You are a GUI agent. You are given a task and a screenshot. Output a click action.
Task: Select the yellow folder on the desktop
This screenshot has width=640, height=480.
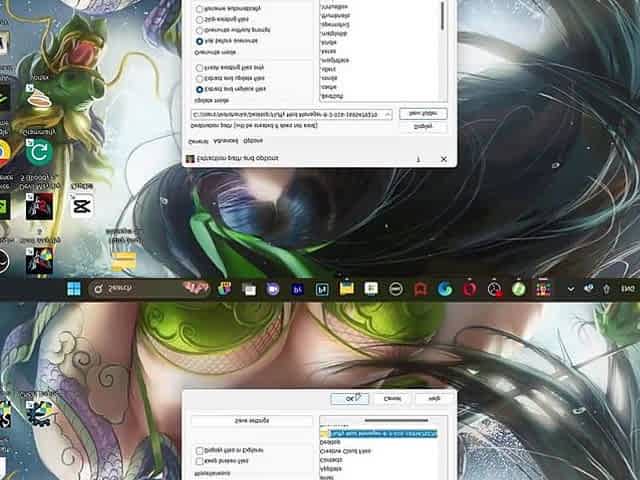[123, 262]
